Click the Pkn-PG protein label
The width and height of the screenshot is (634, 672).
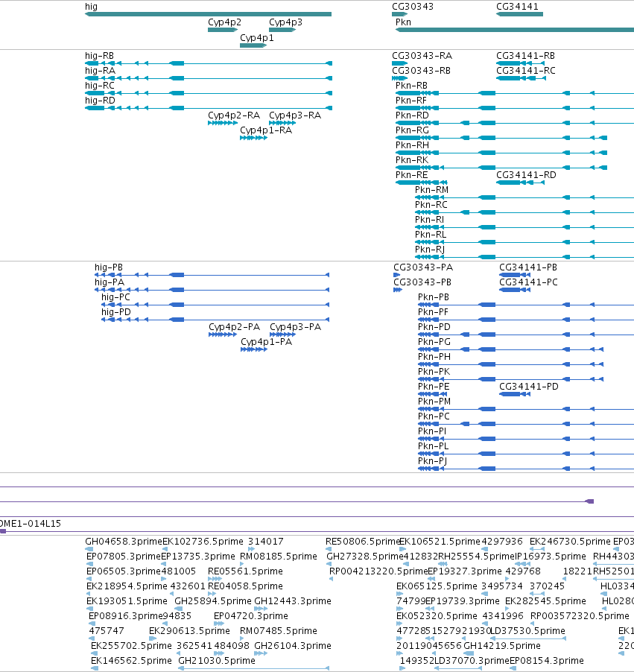pos(434,342)
